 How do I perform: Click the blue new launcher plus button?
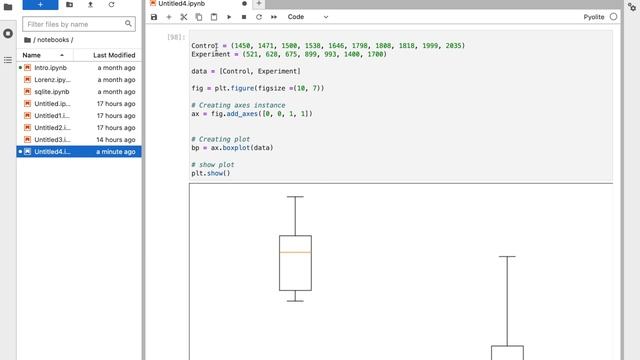(x=40, y=4)
